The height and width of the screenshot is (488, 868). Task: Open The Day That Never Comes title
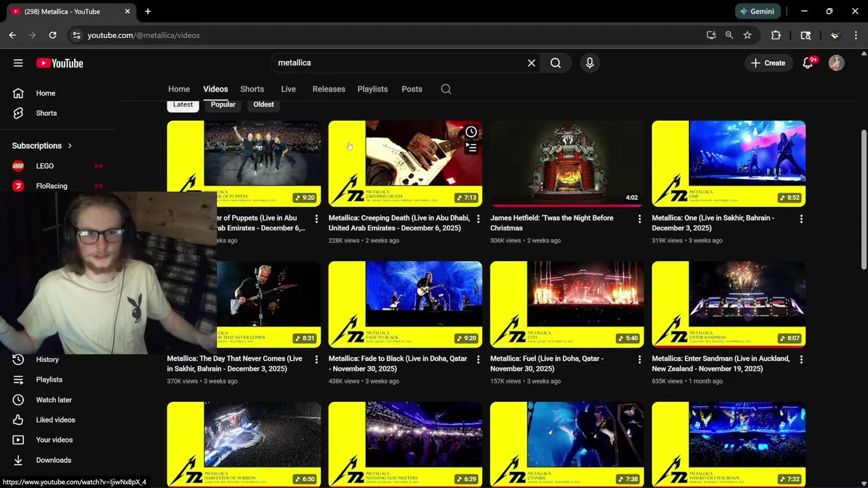point(235,364)
